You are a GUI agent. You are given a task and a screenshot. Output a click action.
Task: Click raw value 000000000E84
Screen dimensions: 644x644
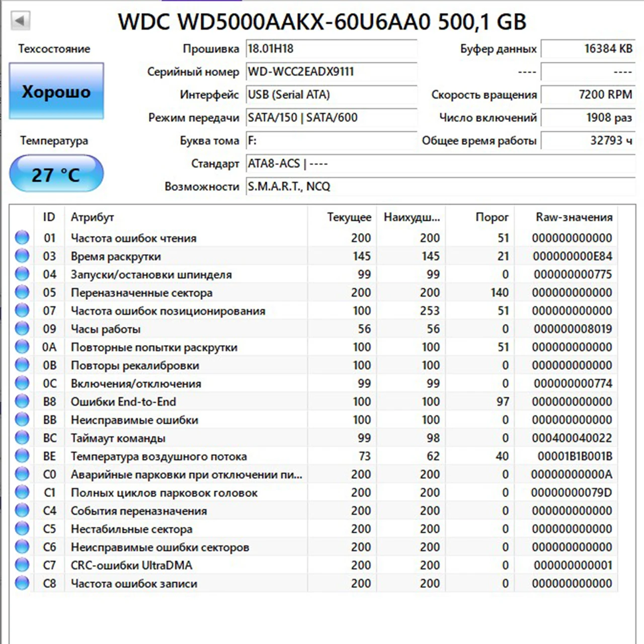click(573, 256)
